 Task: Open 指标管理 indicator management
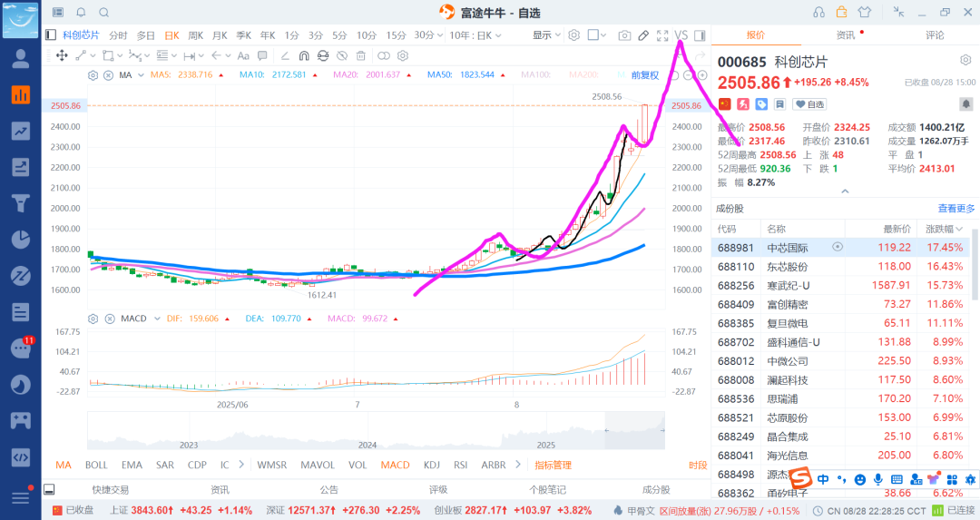[x=554, y=465]
